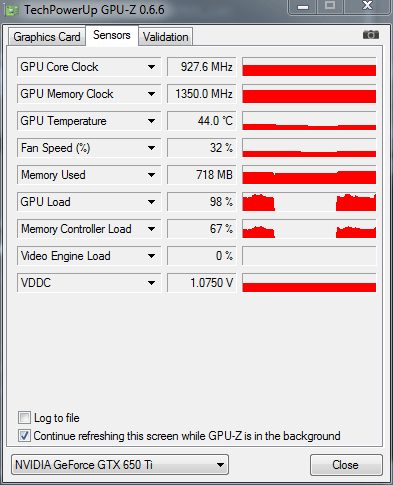Viewport: 393px width, 485px height.
Task: Enable the Log to file checkbox
Action: (24, 418)
